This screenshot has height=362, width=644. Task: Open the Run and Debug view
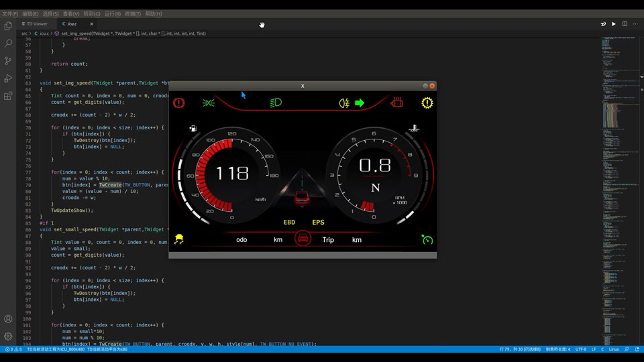point(8,78)
